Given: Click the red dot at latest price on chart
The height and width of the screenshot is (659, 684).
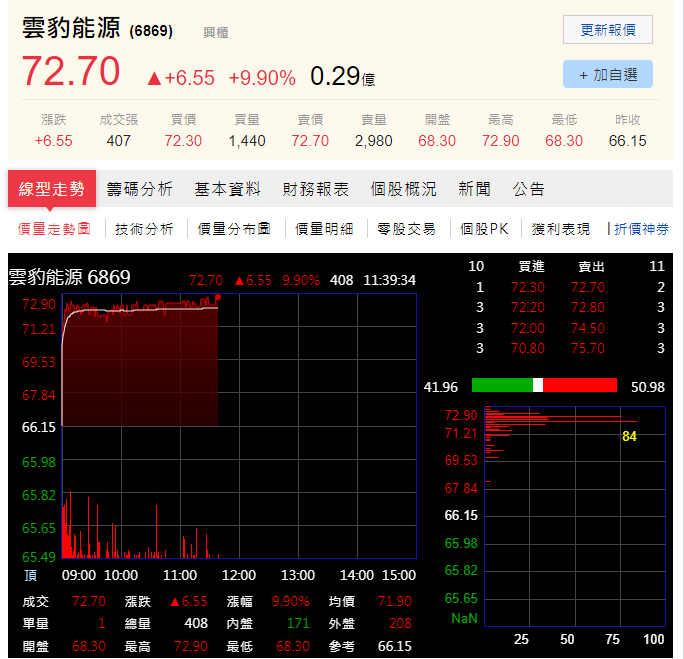Looking at the screenshot, I should pyautogui.click(x=218, y=297).
